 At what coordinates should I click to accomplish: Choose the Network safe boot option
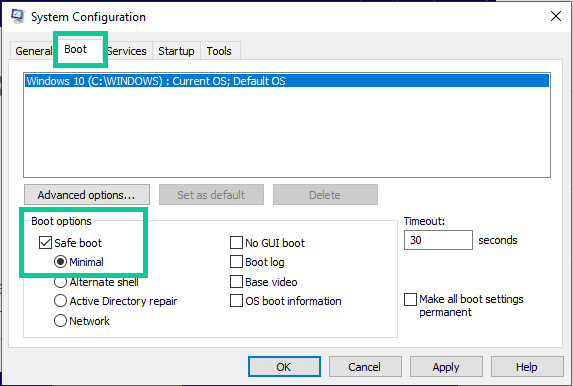(60, 321)
